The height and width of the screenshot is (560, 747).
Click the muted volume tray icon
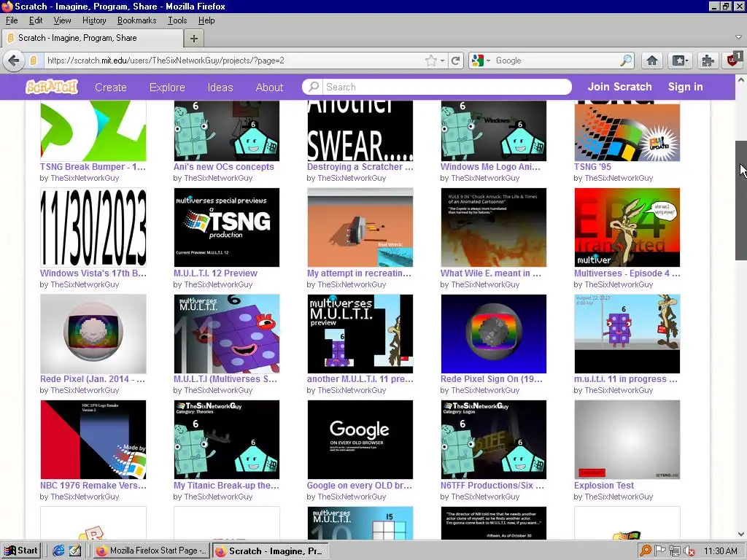(x=689, y=551)
